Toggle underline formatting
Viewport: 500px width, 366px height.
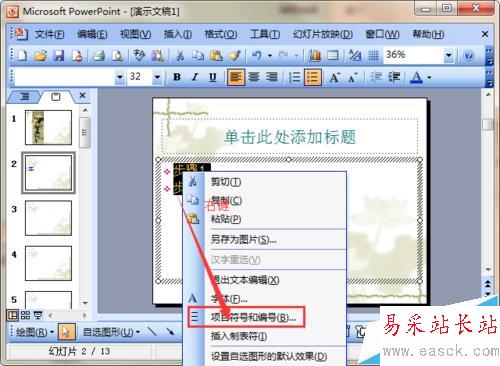[213, 77]
